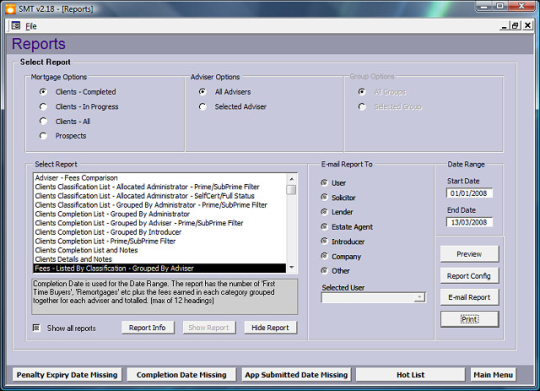Select All Advisers radio button
Viewport: 540px width, 391px height.
coord(202,92)
